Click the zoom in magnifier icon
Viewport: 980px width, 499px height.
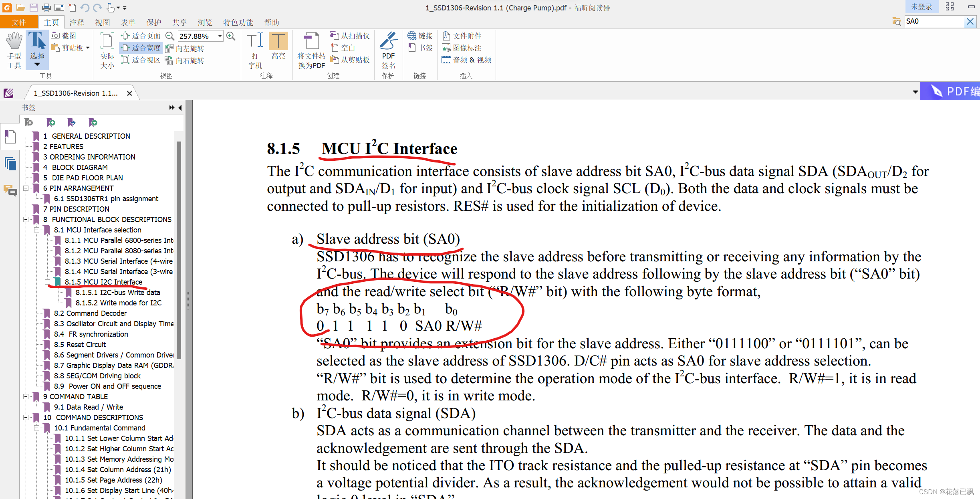[231, 36]
